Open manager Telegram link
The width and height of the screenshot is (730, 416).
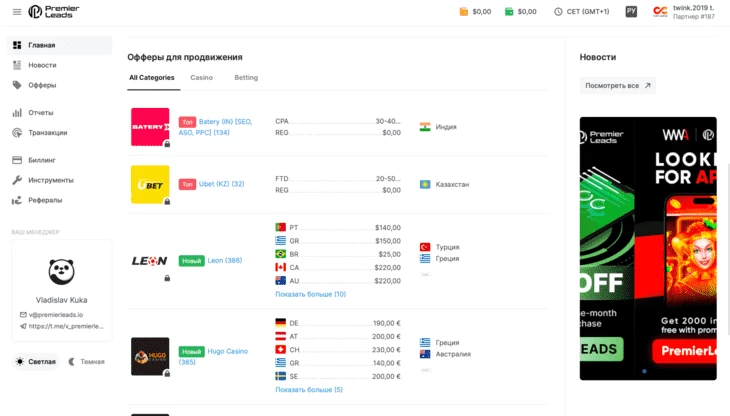coord(66,326)
